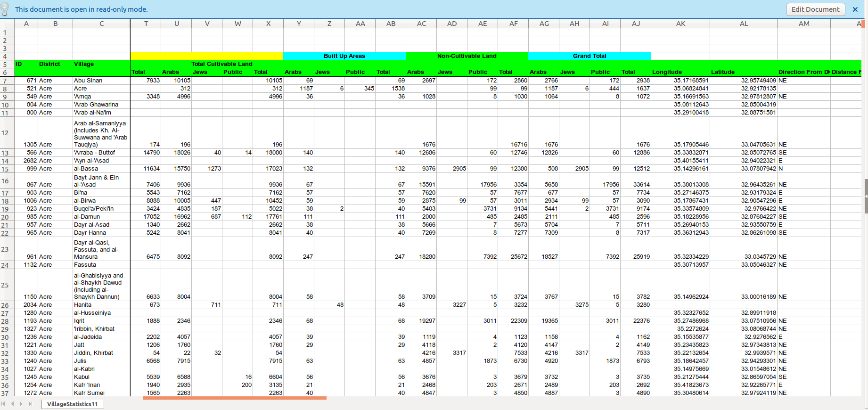Select the Abu Sinan village cell

pos(101,81)
